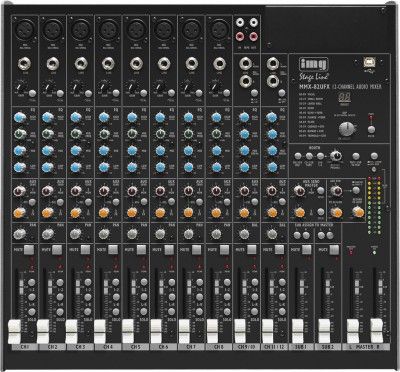
Task: Click the CH 2 line input jack
Action: [53, 64]
